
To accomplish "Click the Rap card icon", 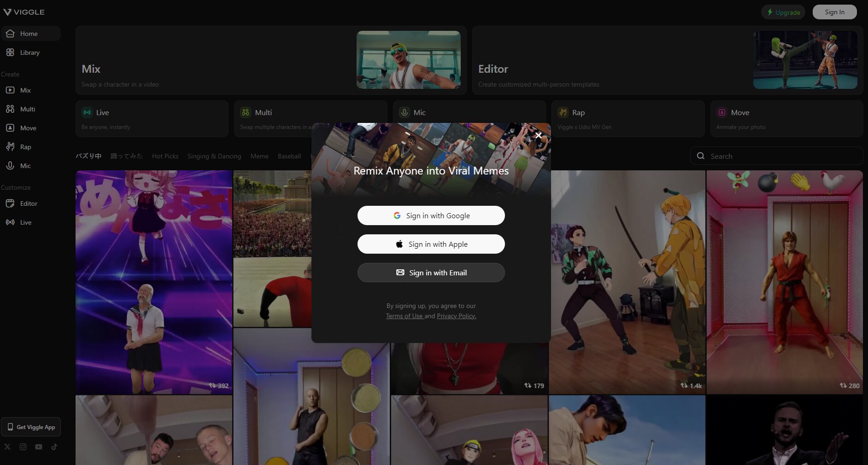I will point(563,112).
